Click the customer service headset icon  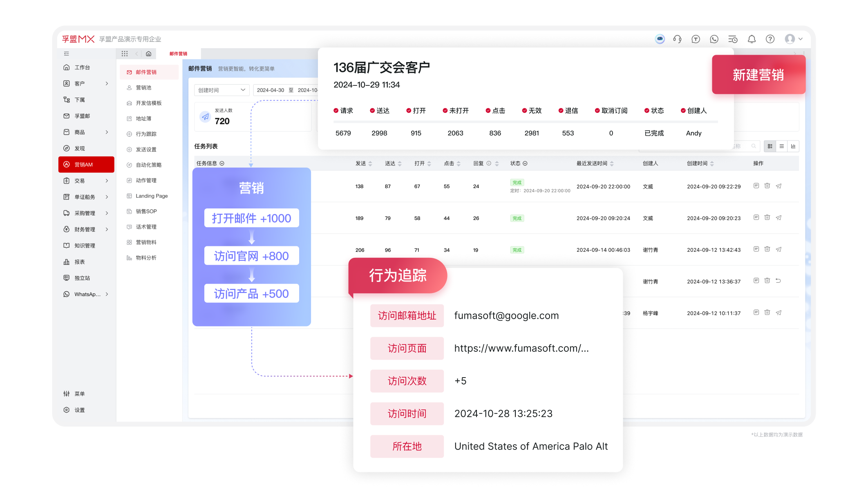677,39
